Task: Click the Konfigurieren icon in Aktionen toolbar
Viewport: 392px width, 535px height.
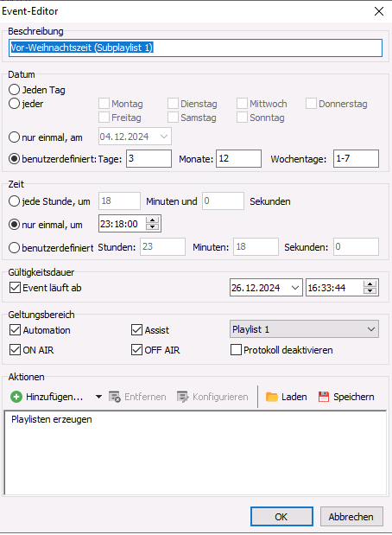Action: point(183,397)
